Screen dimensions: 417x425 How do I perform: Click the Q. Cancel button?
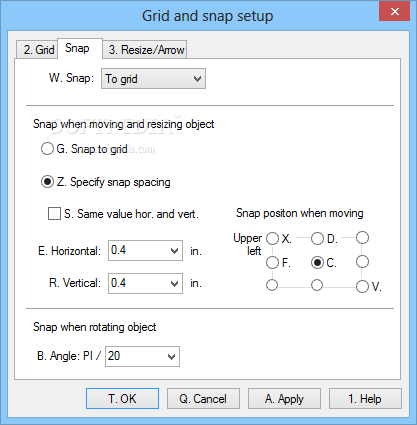(203, 399)
